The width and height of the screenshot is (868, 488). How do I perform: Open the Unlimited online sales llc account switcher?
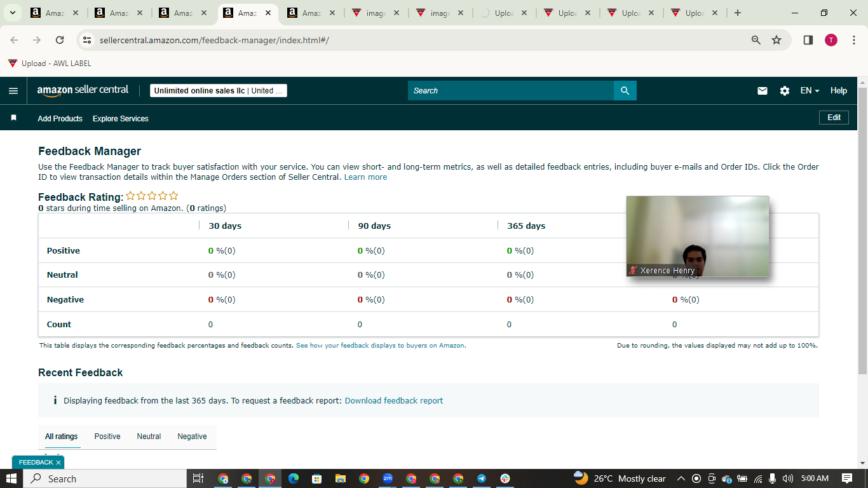click(219, 91)
